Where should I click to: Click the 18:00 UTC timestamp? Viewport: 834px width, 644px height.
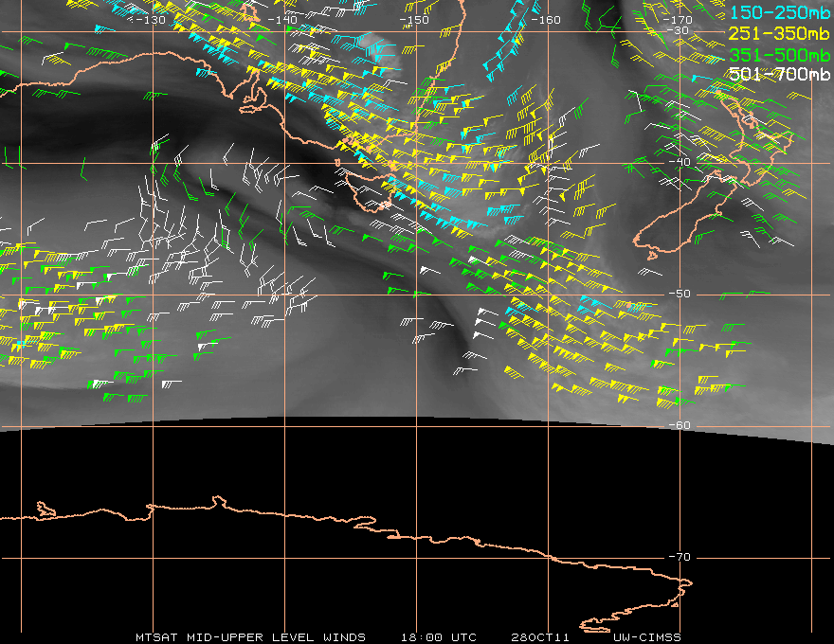pyautogui.click(x=438, y=637)
